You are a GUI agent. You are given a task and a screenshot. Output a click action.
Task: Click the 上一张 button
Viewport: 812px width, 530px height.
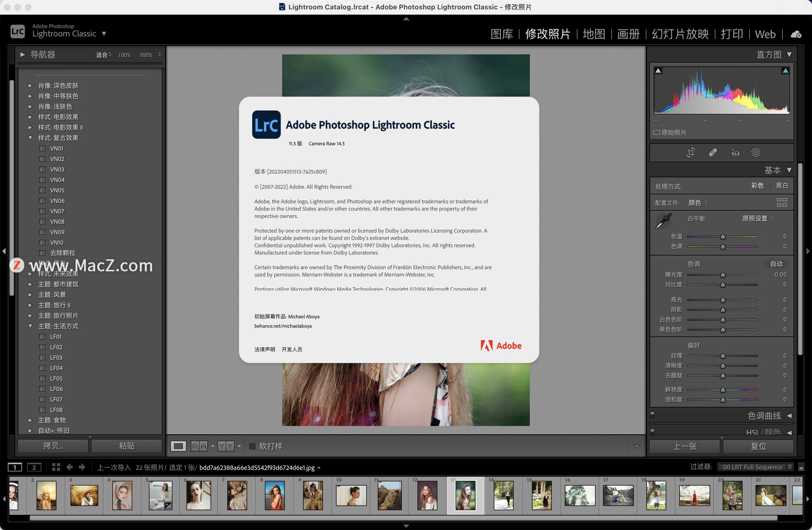coord(685,446)
